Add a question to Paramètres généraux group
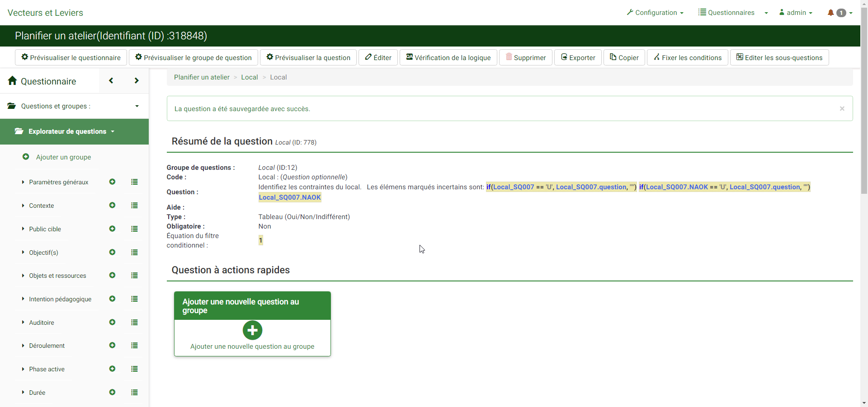Viewport: 868px width, 407px height. 112,182
